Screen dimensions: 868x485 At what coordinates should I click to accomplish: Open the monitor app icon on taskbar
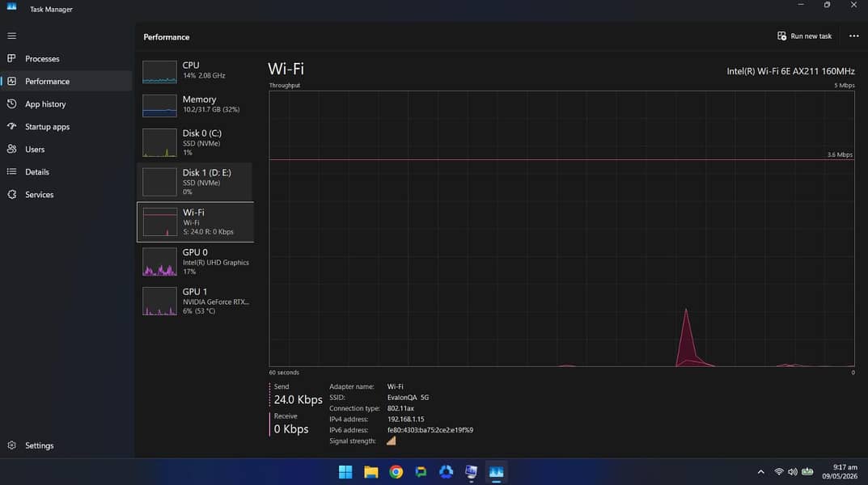471,472
